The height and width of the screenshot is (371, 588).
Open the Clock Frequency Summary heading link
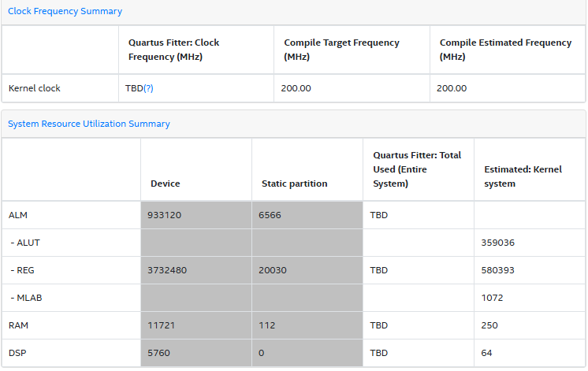coord(65,12)
